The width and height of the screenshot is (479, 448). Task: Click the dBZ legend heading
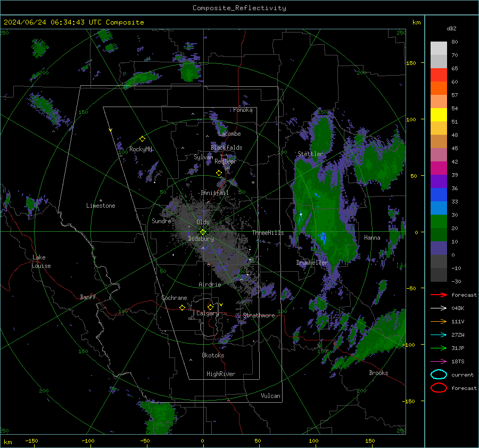coord(451,28)
